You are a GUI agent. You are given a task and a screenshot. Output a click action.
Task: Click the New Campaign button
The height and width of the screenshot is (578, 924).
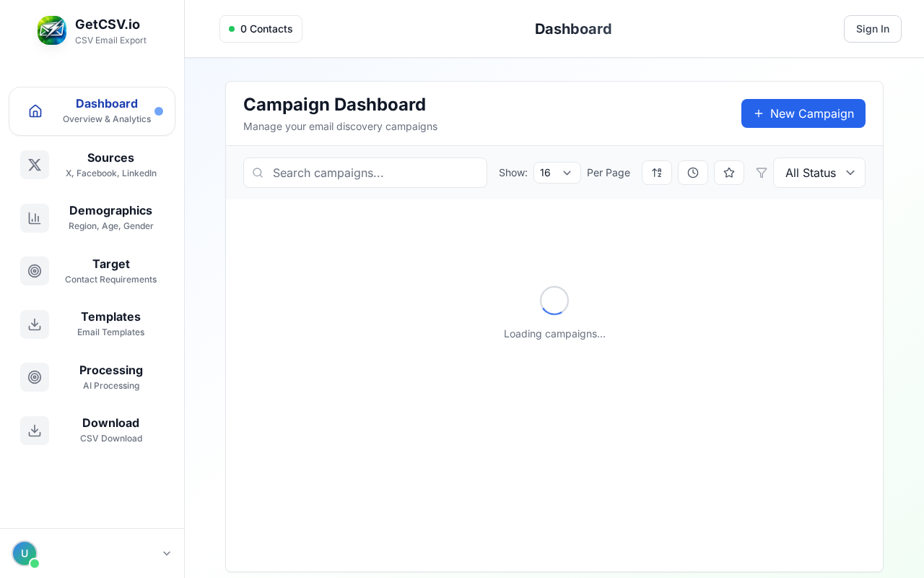tap(803, 113)
